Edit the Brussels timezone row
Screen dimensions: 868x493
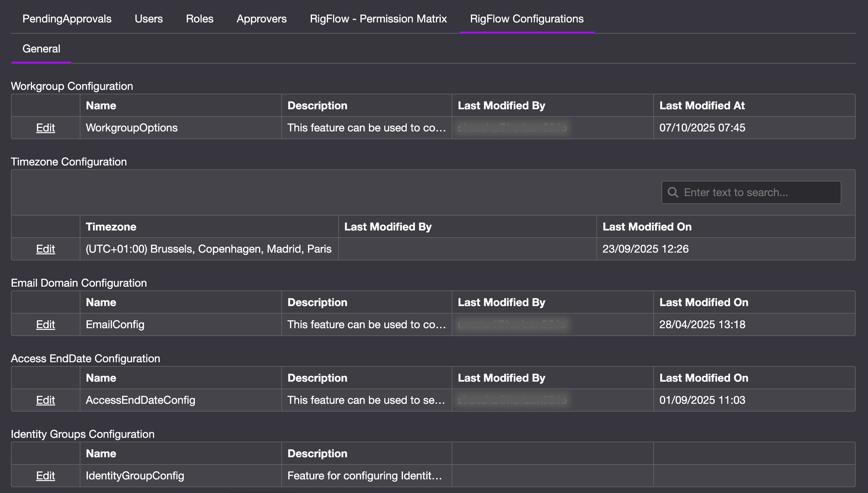45,249
